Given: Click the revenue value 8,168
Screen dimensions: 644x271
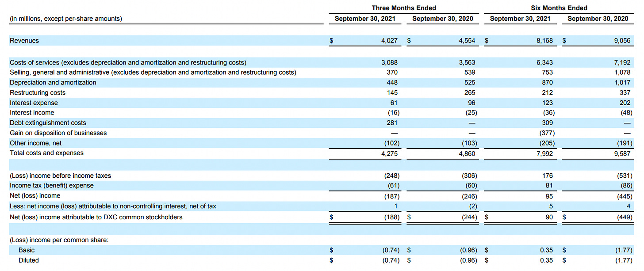Looking at the screenshot, I should tap(544, 41).
